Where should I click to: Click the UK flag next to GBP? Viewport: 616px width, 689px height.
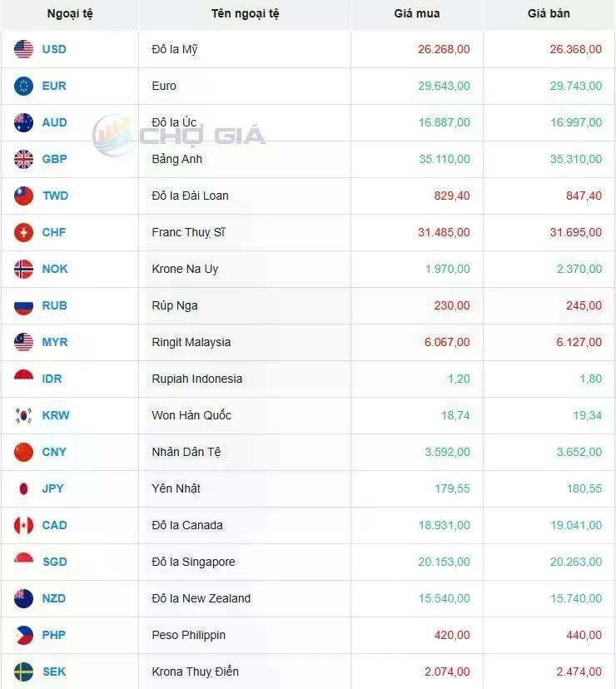click(x=24, y=159)
